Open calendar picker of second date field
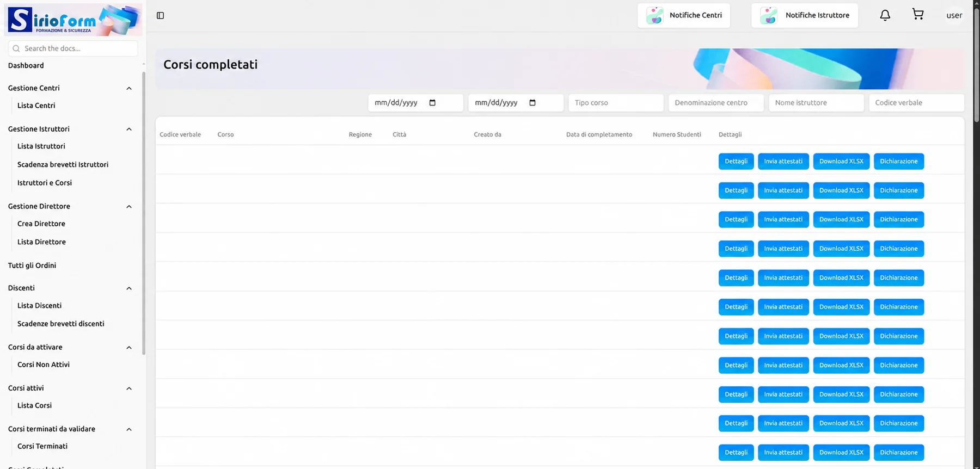This screenshot has height=469, width=980. point(532,103)
